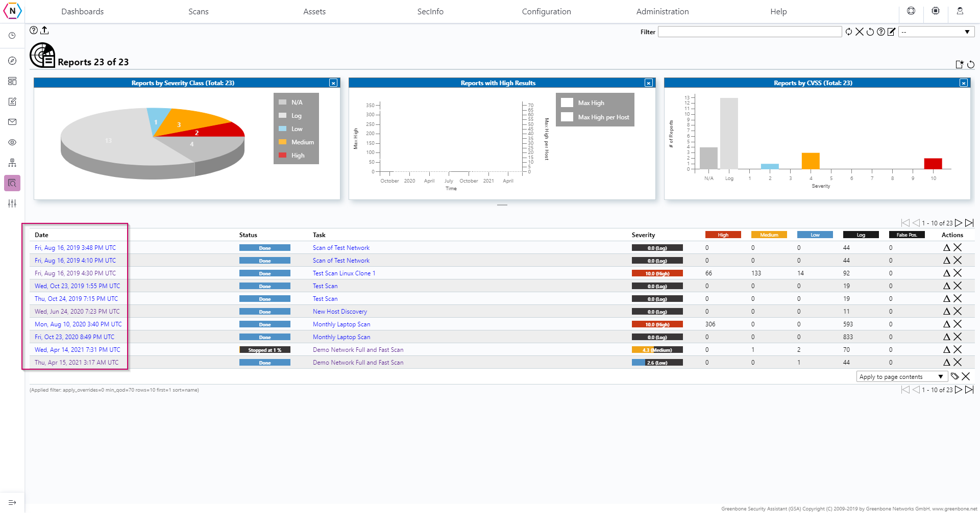Toggle the Low legend entry
The image size is (980, 513).
[x=290, y=129]
